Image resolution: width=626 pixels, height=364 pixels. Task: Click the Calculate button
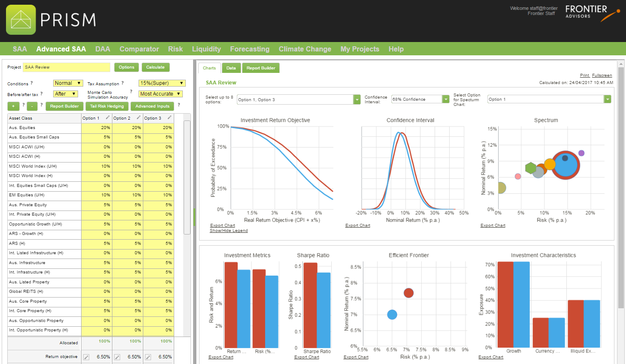pyautogui.click(x=155, y=67)
